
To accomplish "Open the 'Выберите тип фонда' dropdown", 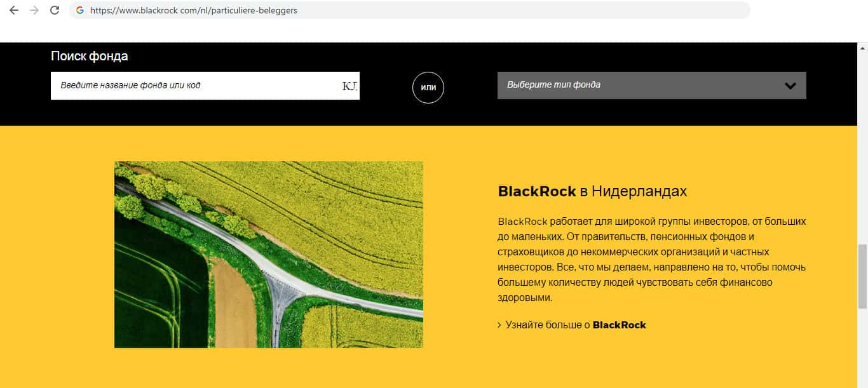I will [x=635, y=85].
